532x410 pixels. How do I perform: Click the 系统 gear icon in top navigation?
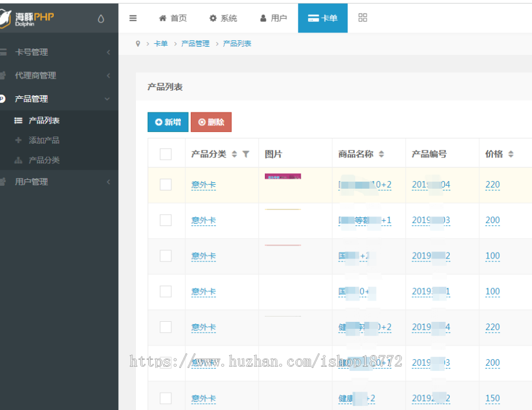[214, 18]
